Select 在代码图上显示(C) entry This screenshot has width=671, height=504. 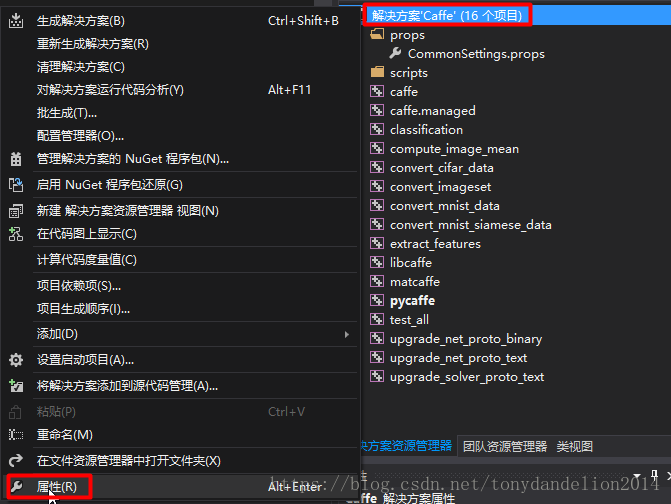tap(87, 234)
